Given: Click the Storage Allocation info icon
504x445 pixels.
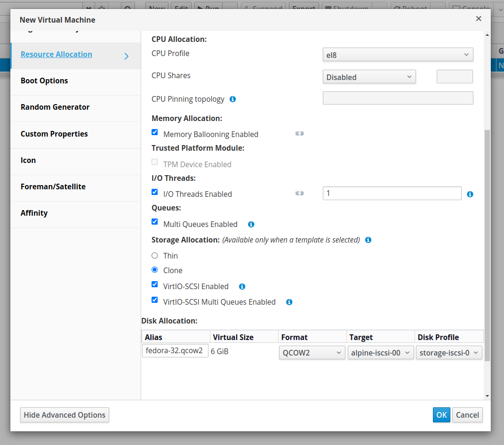Looking at the screenshot, I should pos(368,240).
